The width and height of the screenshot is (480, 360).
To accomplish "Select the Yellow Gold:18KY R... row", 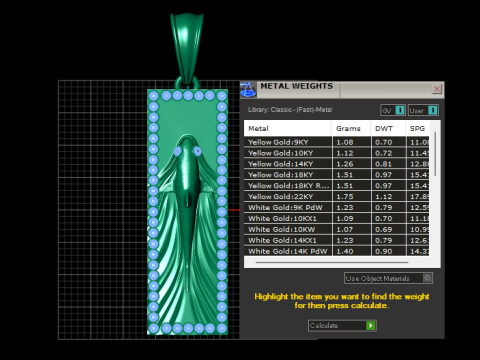I will tap(337, 186).
